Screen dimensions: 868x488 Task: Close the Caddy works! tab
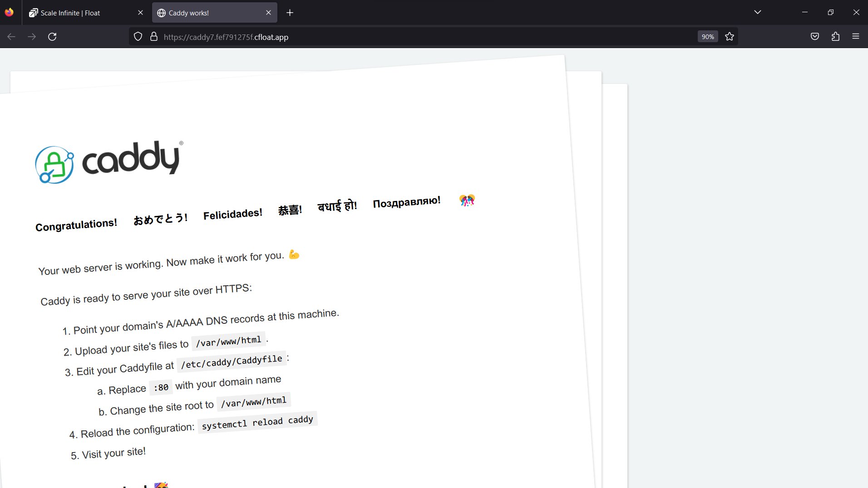(268, 13)
